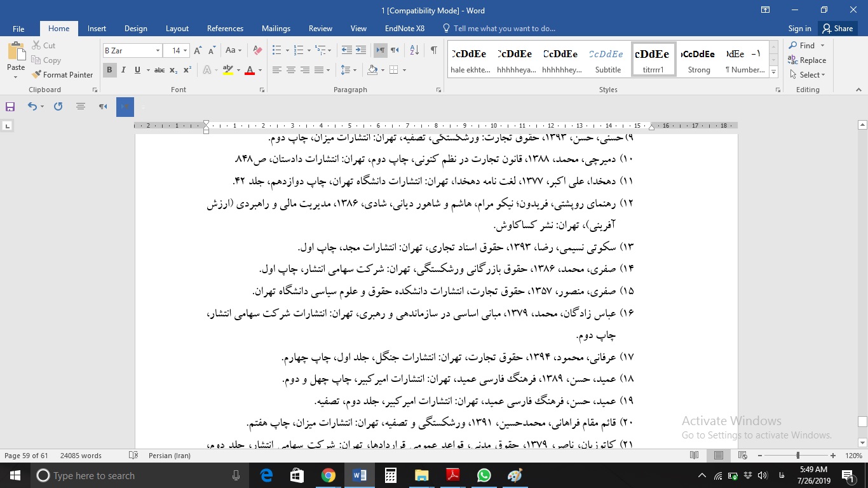This screenshot has width=868, height=488.
Task: Enable justify alignment
Action: click(x=319, y=70)
